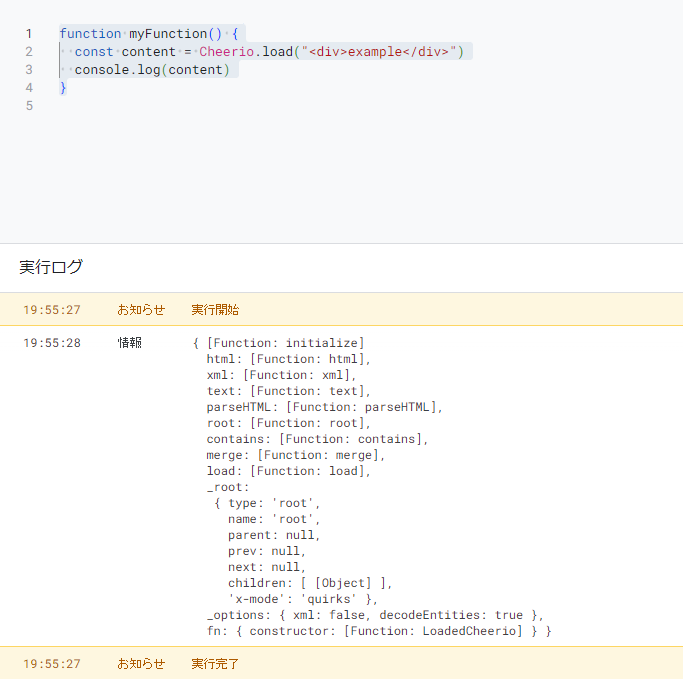Click the 実行開始 log message

[x=215, y=310]
